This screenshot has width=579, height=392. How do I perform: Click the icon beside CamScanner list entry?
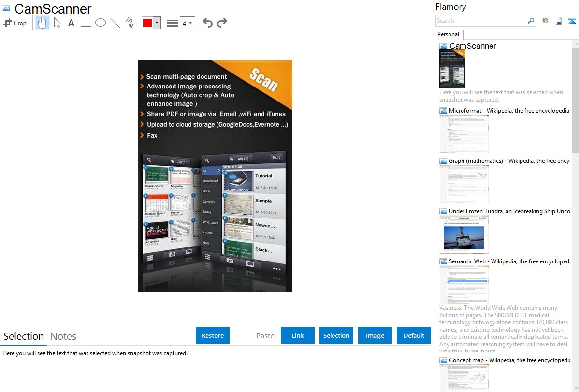(x=443, y=46)
